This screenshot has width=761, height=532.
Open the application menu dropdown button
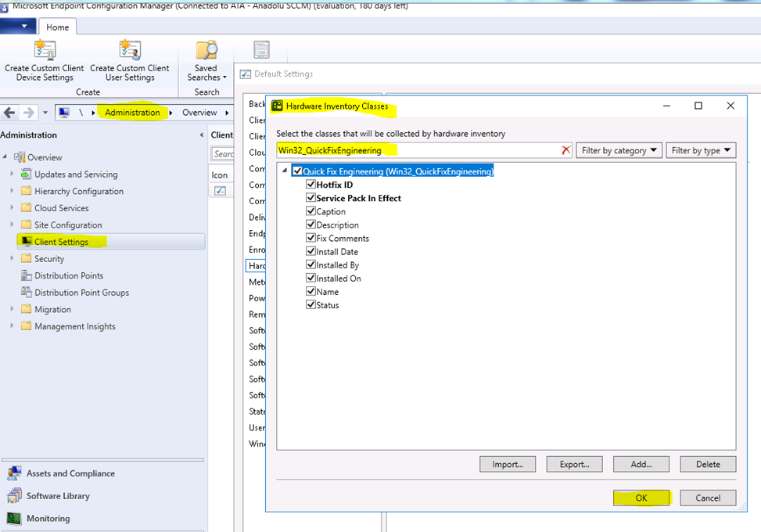pyautogui.click(x=17, y=27)
